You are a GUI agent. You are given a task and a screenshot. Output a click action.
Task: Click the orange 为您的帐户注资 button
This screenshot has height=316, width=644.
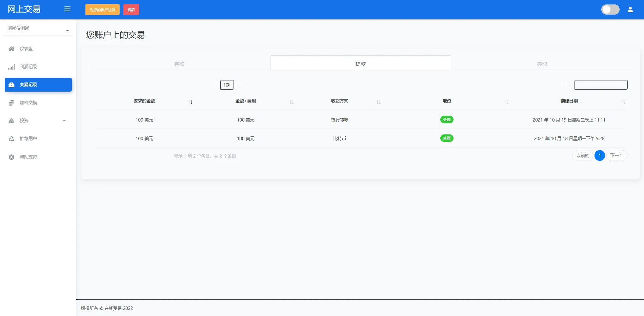coord(102,10)
